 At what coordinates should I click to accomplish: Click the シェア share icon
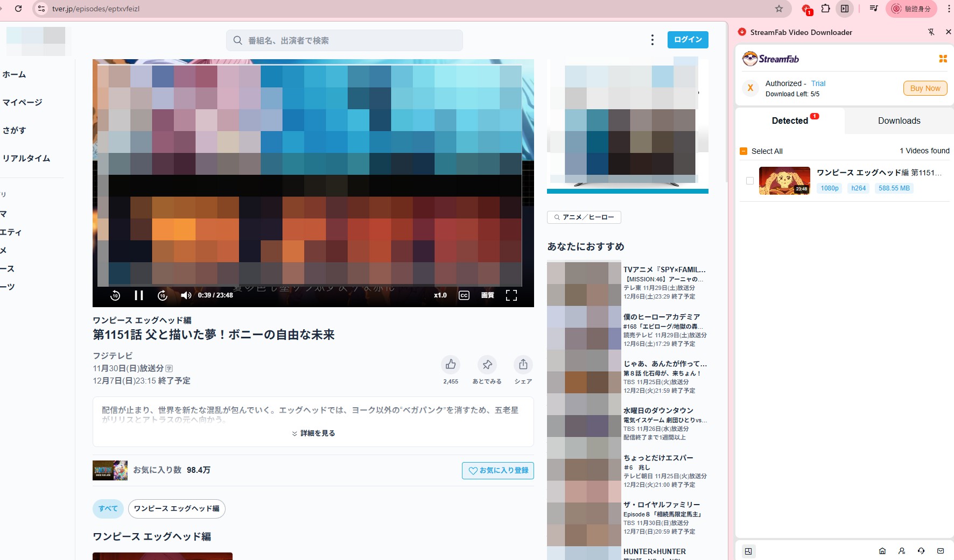523,365
